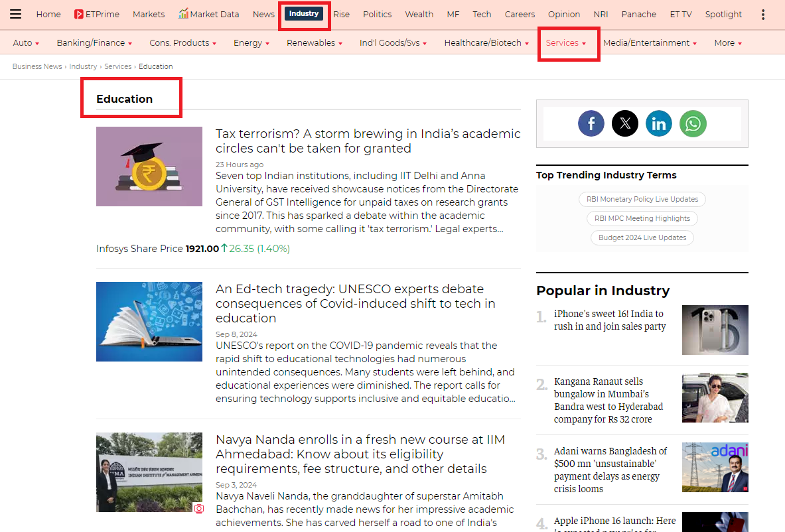Open the three-dot more options icon

coord(763,14)
